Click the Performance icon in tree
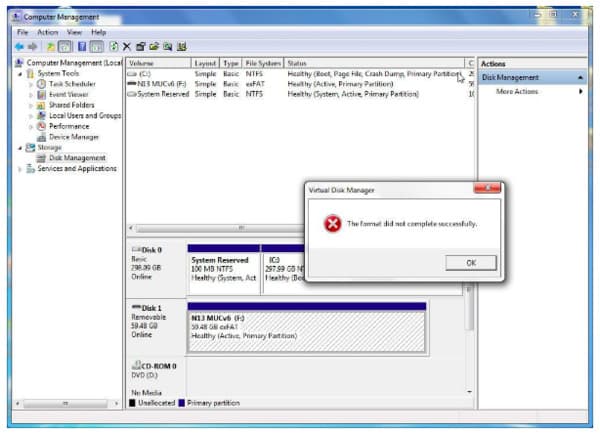The width and height of the screenshot is (600, 434). [41, 126]
